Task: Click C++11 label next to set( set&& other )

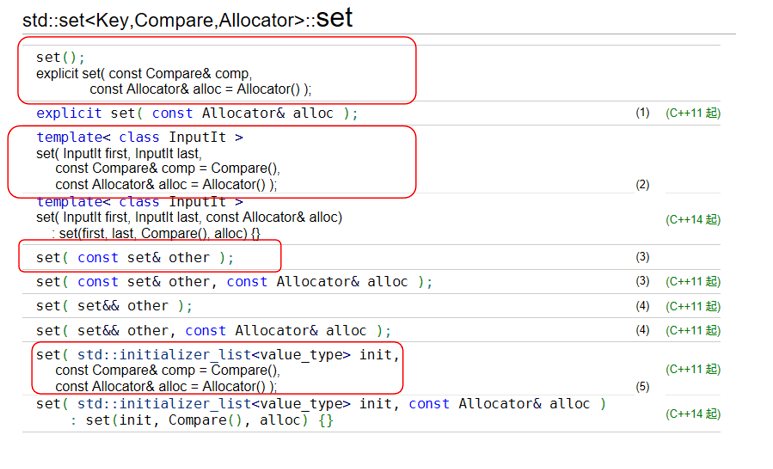Action: point(692,306)
